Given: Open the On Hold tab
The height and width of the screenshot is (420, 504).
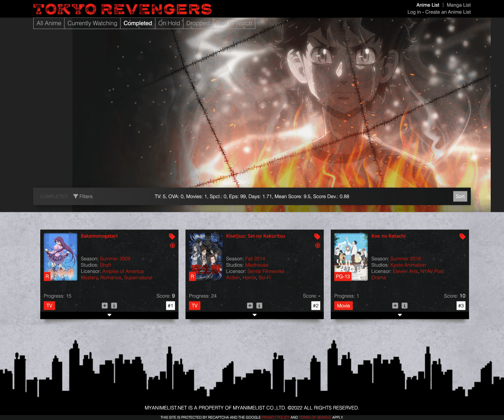Looking at the screenshot, I should coord(169,23).
